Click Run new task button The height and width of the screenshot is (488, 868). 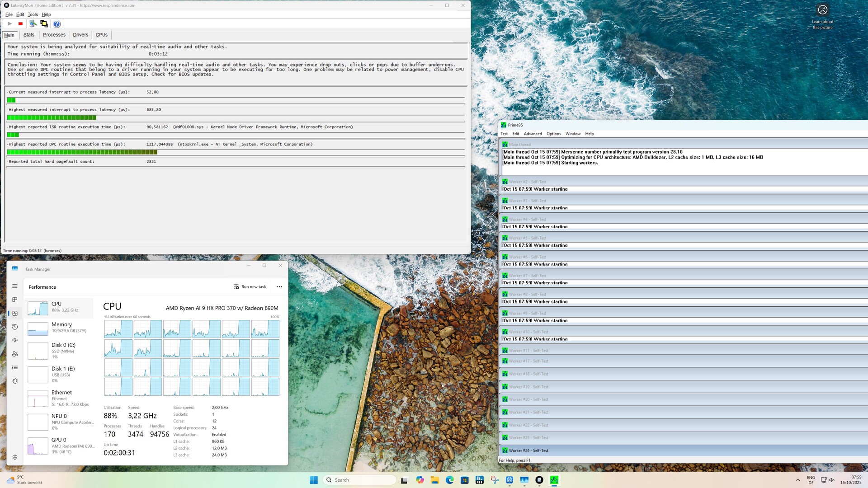(x=250, y=287)
